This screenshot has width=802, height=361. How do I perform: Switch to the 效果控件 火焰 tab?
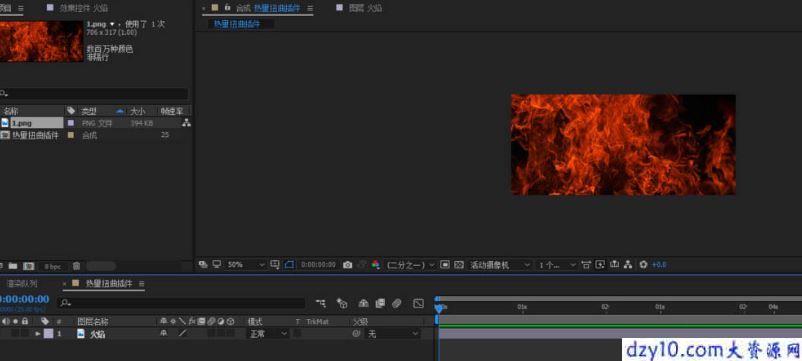click(x=84, y=8)
